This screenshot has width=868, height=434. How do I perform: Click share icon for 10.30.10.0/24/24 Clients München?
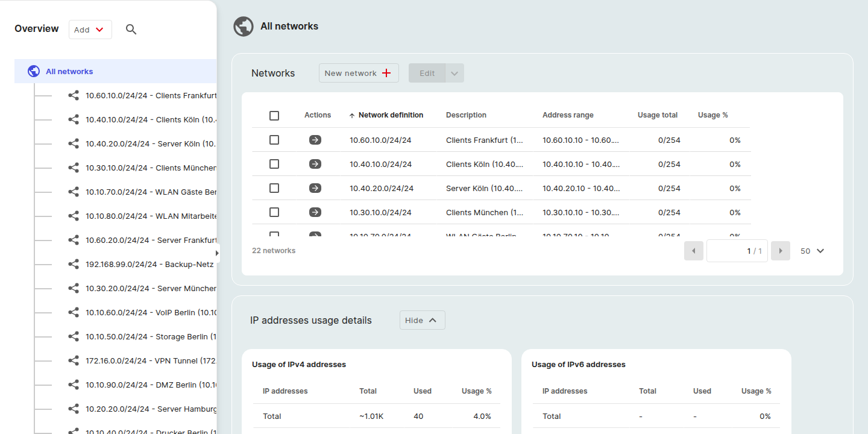tap(74, 168)
